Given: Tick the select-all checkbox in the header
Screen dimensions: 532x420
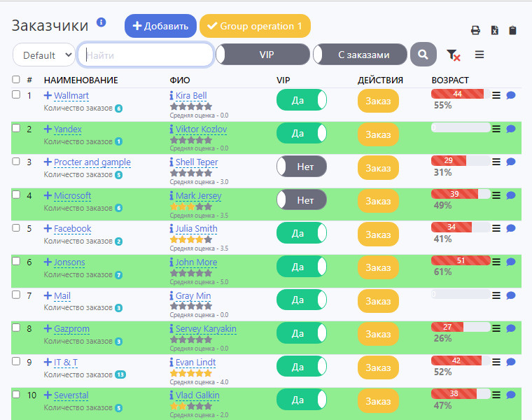Looking at the screenshot, I should click(16, 79).
